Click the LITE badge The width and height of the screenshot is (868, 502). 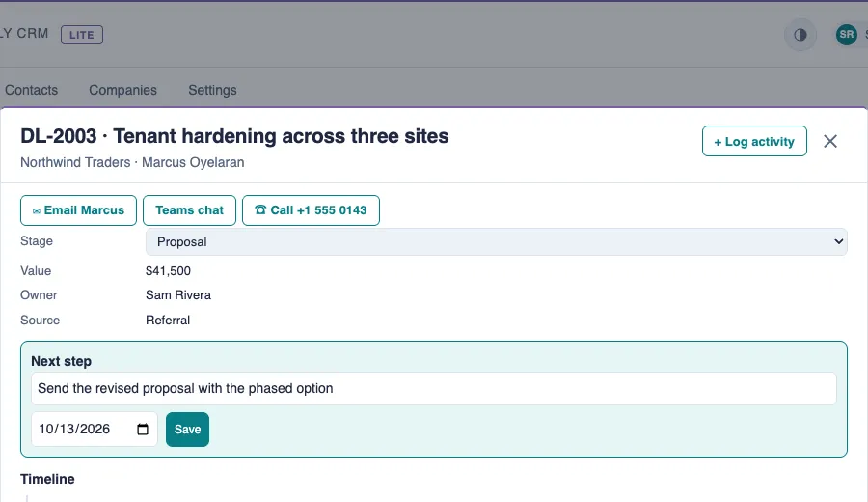(82, 35)
